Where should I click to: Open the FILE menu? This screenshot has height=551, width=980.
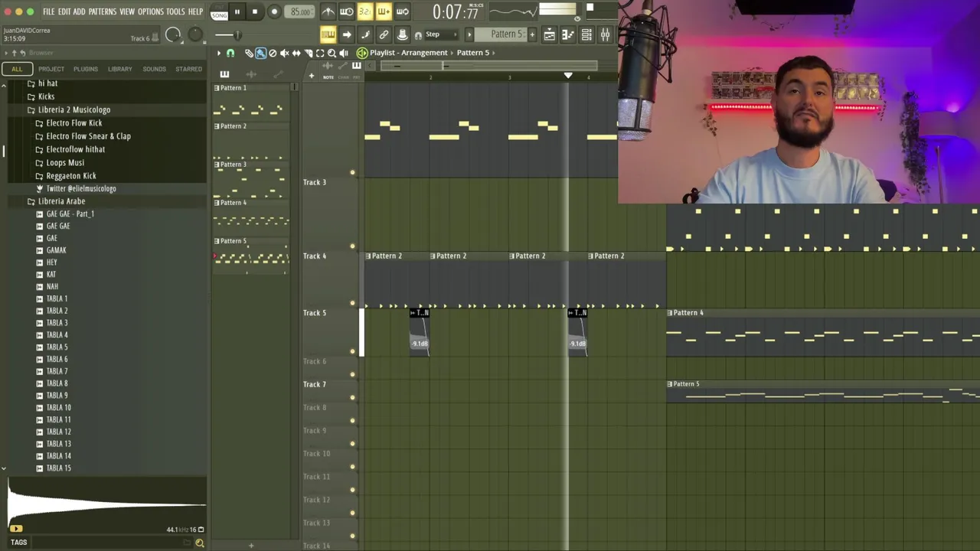click(x=48, y=11)
